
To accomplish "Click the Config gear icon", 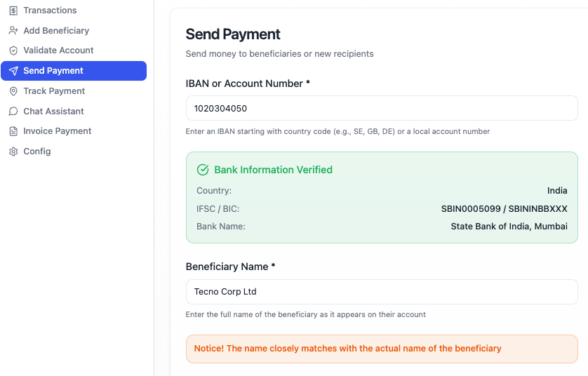I will click(x=13, y=152).
